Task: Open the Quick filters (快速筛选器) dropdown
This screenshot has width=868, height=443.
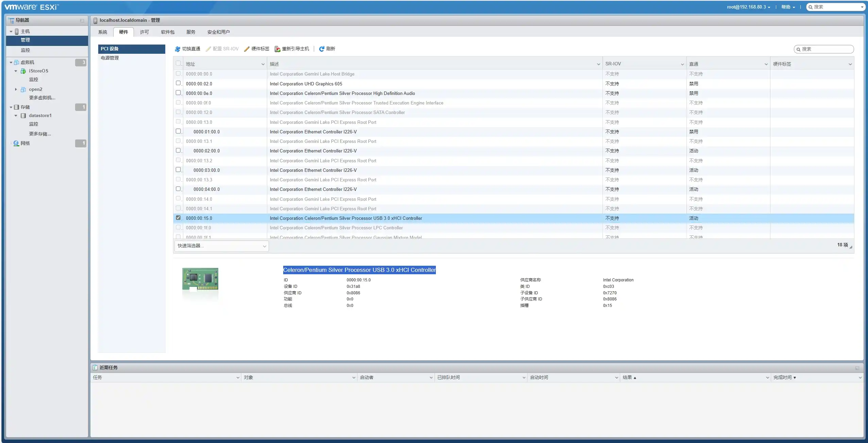Action: pyautogui.click(x=221, y=246)
